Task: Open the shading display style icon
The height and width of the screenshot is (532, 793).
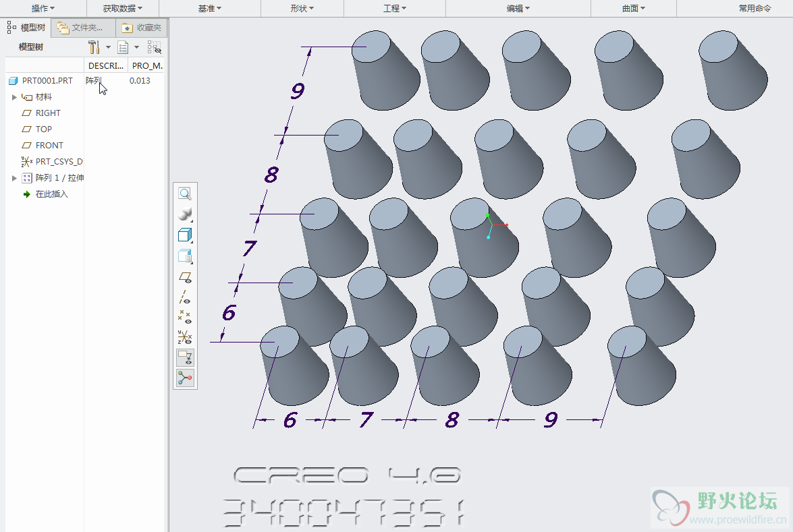Action: click(185, 214)
